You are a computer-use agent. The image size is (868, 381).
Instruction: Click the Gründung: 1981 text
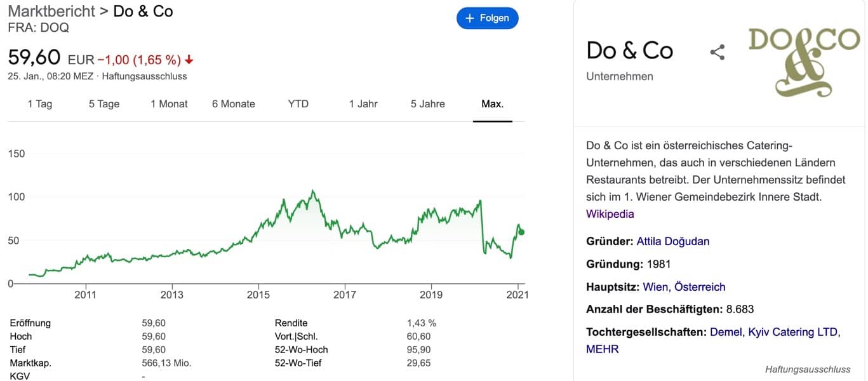[x=629, y=264]
